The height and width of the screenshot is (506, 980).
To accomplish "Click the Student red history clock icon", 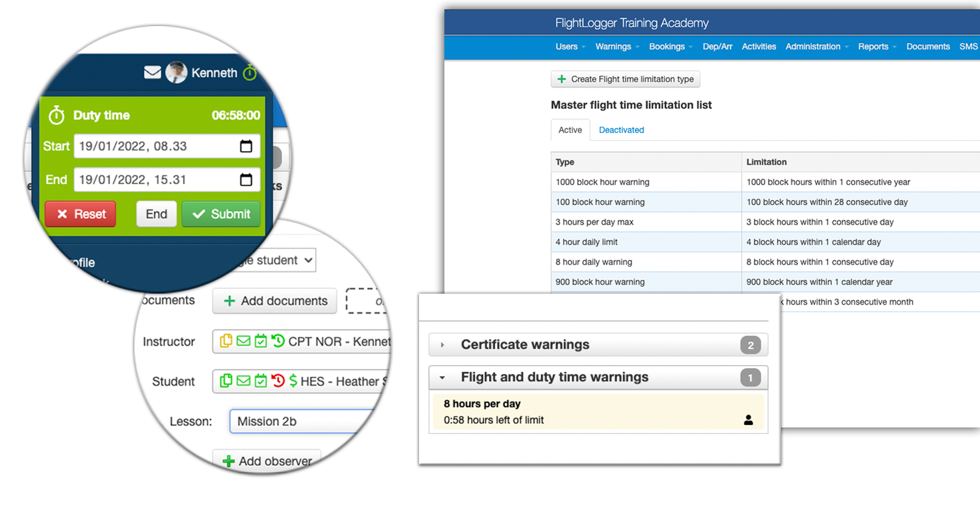I will click(x=278, y=380).
